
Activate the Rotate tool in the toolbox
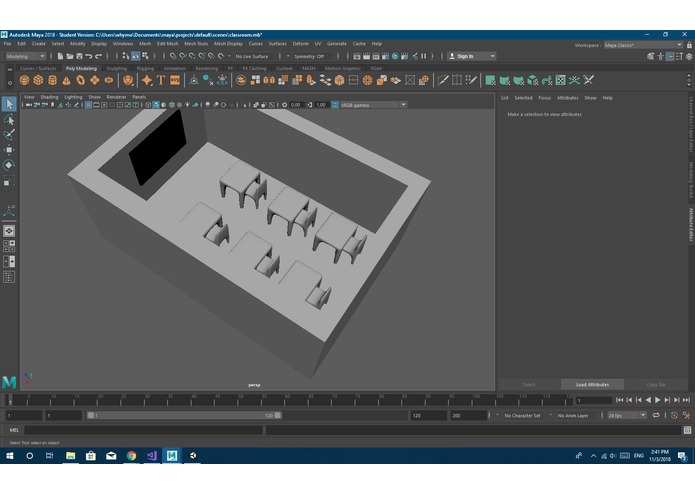click(9, 165)
